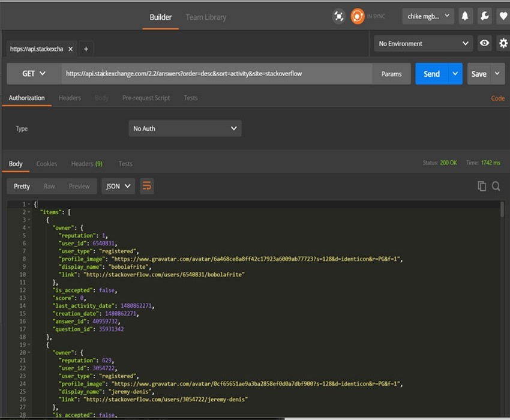Open the No Environment dropdown
The height and width of the screenshot is (420, 510).
click(423, 44)
